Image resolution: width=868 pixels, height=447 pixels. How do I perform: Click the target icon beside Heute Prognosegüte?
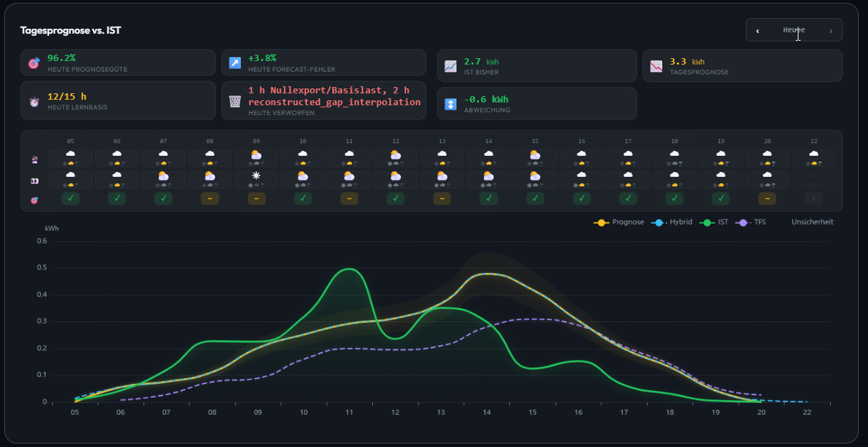(x=34, y=63)
